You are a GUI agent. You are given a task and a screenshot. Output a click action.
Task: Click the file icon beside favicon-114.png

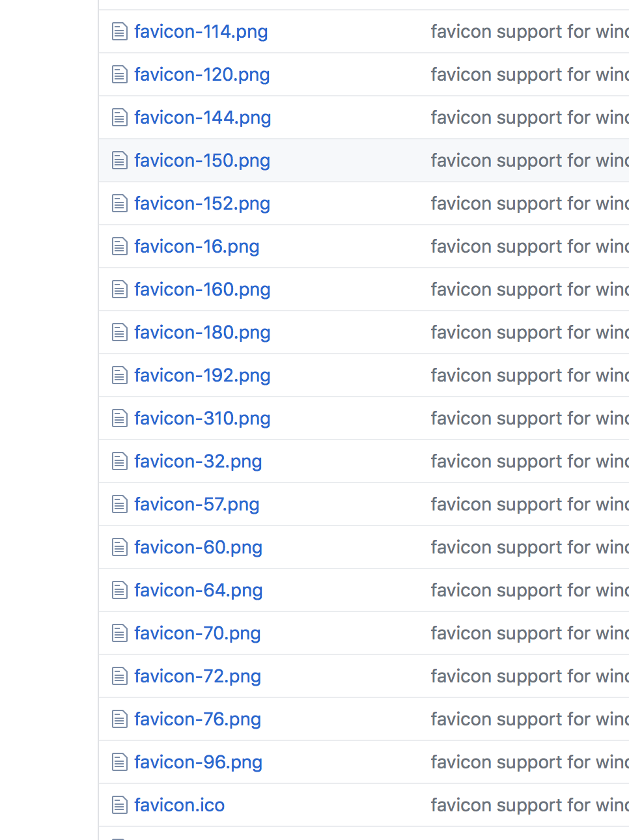tap(120, 31)
